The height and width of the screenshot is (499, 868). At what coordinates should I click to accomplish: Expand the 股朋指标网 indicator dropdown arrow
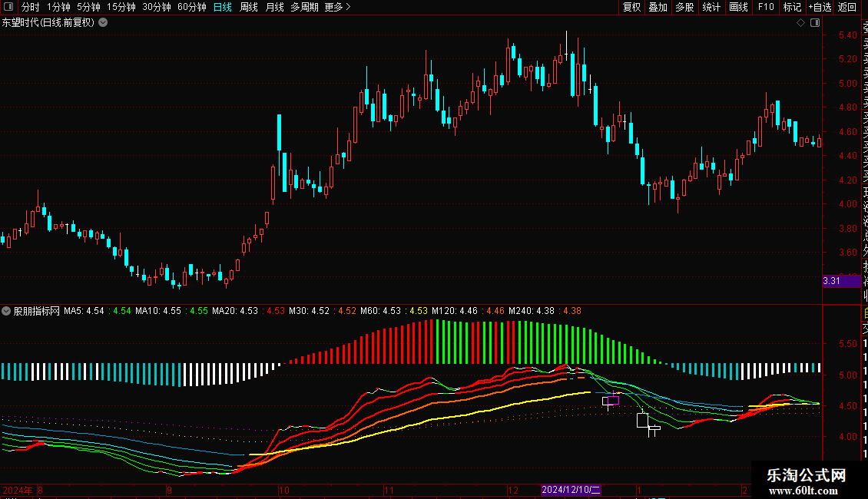pyautogui.click(x=6, y=311)
